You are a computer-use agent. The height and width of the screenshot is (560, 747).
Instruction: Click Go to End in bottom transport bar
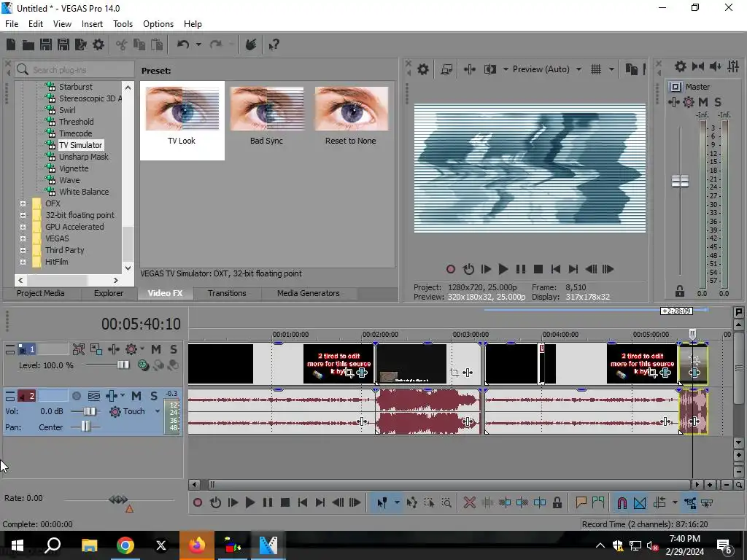click(320, 502)
